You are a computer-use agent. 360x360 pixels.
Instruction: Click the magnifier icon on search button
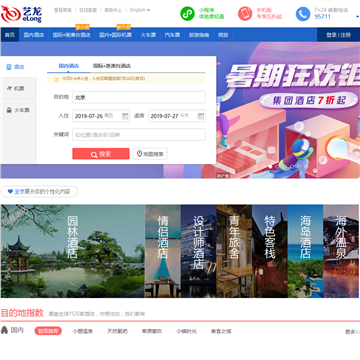pyautogui.click(x=94, y=154)
